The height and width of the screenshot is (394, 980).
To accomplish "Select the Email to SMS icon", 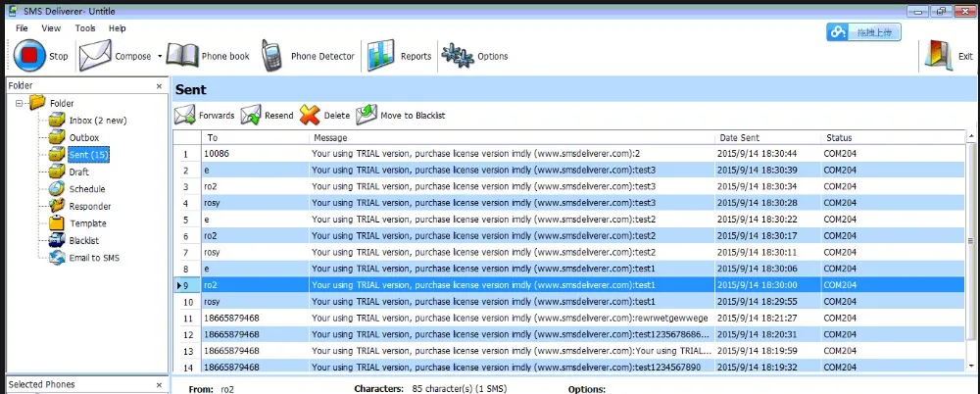I will (x=58, y=258).
